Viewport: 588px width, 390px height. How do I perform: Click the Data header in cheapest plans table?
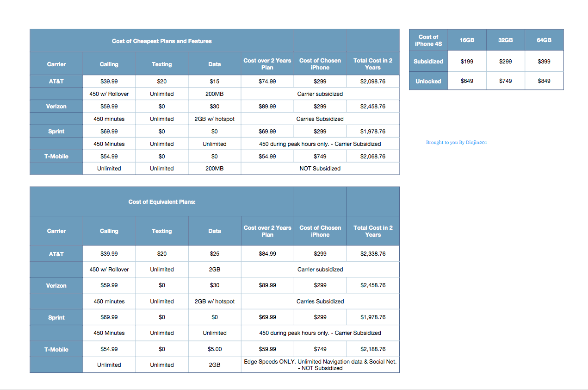click(x=215, y=64)
